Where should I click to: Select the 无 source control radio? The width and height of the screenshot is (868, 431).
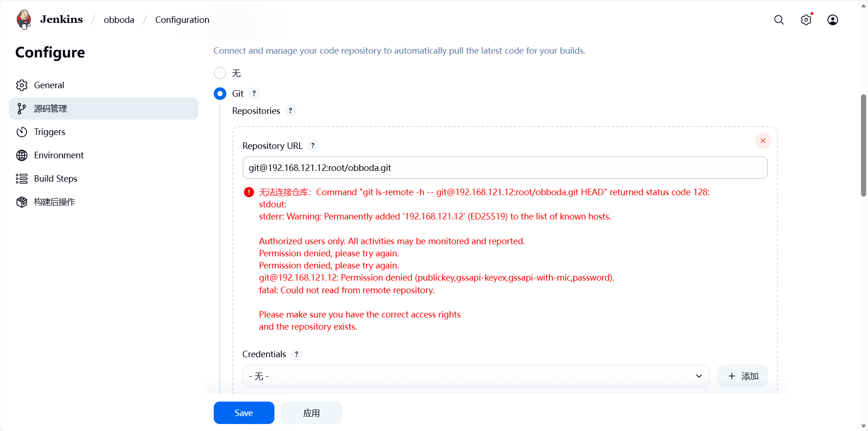[220, 73]
